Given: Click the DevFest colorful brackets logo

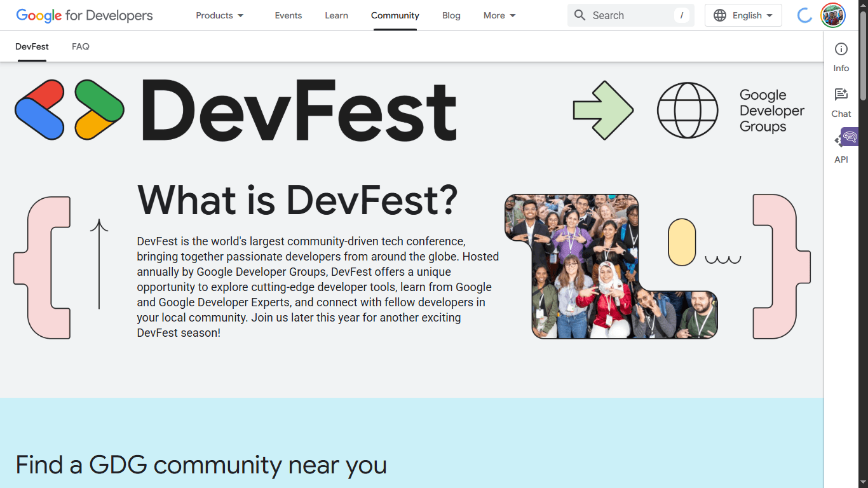Looking at the screenshot, I should pyautogui.click(x=69, y=110).
